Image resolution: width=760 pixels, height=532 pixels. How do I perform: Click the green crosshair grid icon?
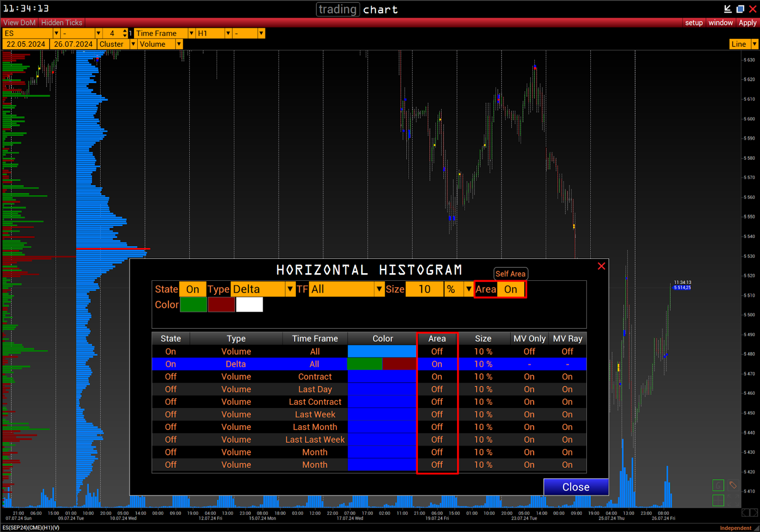click(718, 500)
